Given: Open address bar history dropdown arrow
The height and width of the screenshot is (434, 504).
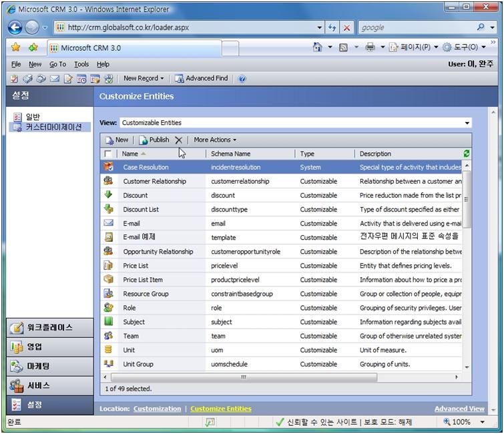Looking at the screenshot, I should click(x=320, y=27).
